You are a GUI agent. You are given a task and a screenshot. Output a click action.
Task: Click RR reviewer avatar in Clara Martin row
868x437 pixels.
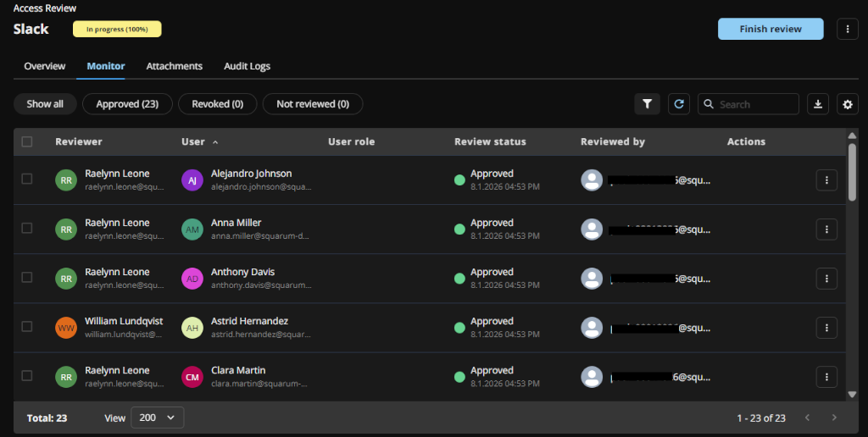66,377
